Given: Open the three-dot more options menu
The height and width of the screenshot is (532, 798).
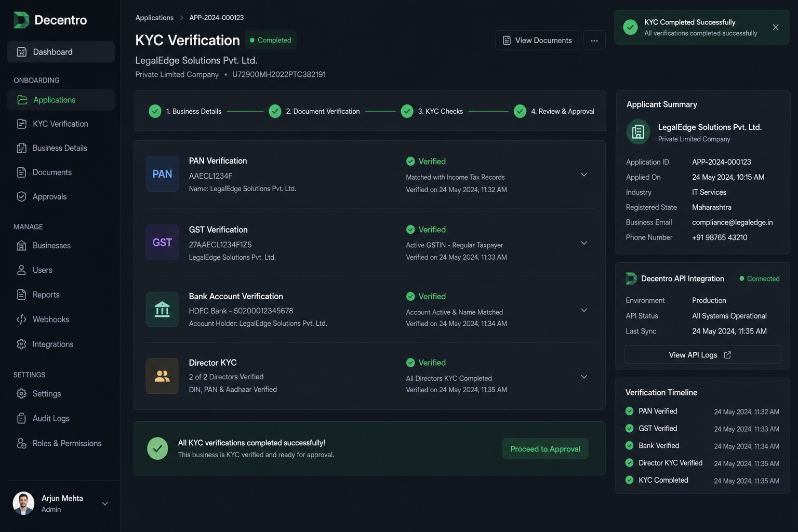Looking at the screenshot, I should (x=594, y=40).
